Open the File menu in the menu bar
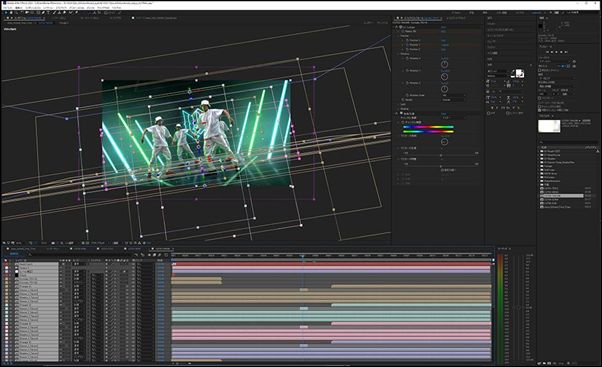Screen dimensions: 602x367 point(7,7)
